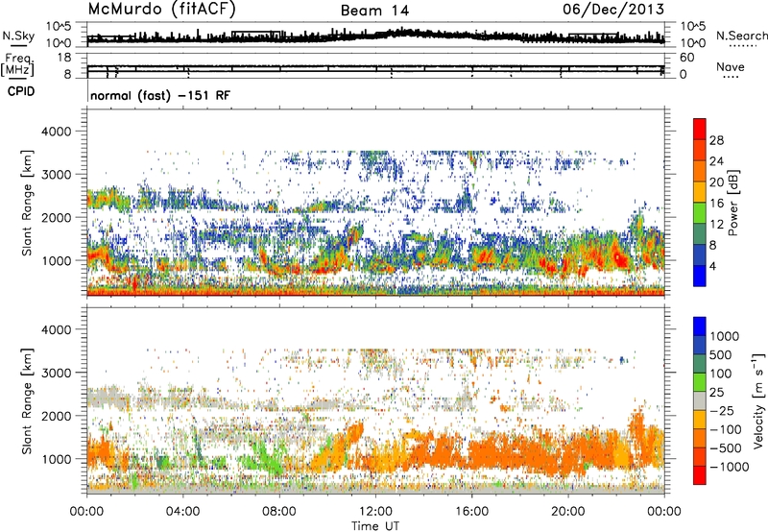This screenshot has width=768, height=532.
Task: Click the blue swatch at the power colorbar bottom
Action: click(x=700, y=276)
